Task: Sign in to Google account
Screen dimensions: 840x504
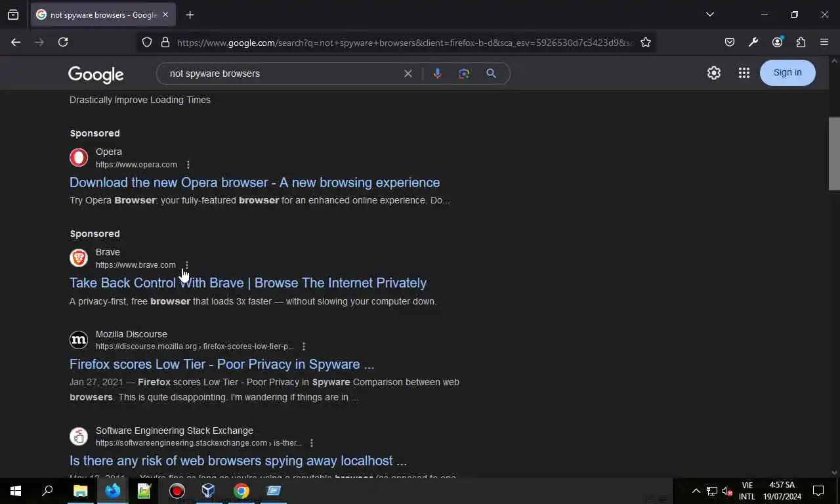Action: pyautogui.click(x=787, y=73)
